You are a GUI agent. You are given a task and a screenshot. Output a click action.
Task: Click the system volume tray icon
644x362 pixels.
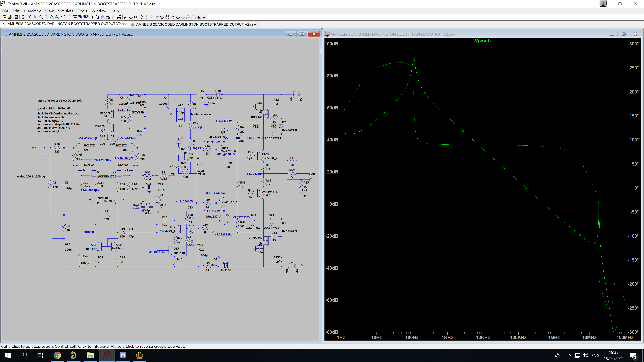pos(585,355)
